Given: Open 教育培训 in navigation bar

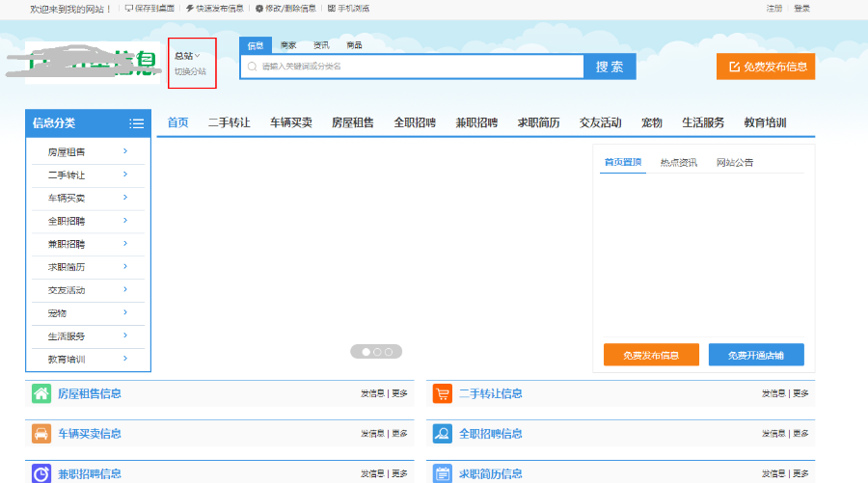Looking at the screenshot, I should click(765, 122).
